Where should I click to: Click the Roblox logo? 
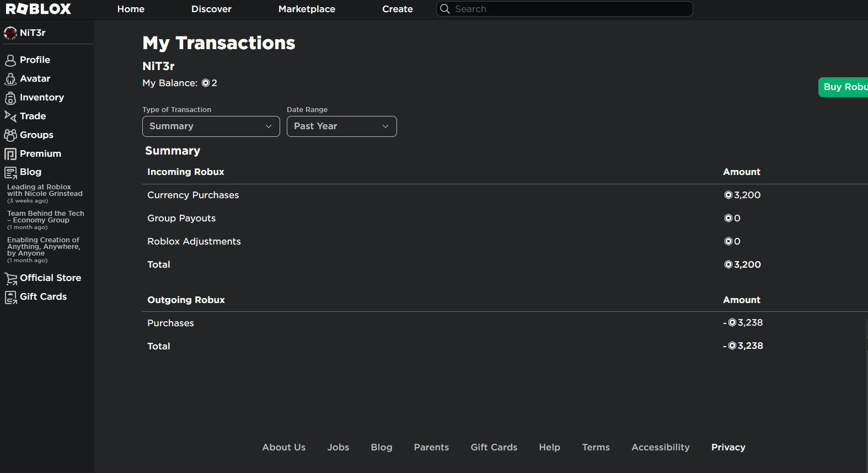pos(39,9)
